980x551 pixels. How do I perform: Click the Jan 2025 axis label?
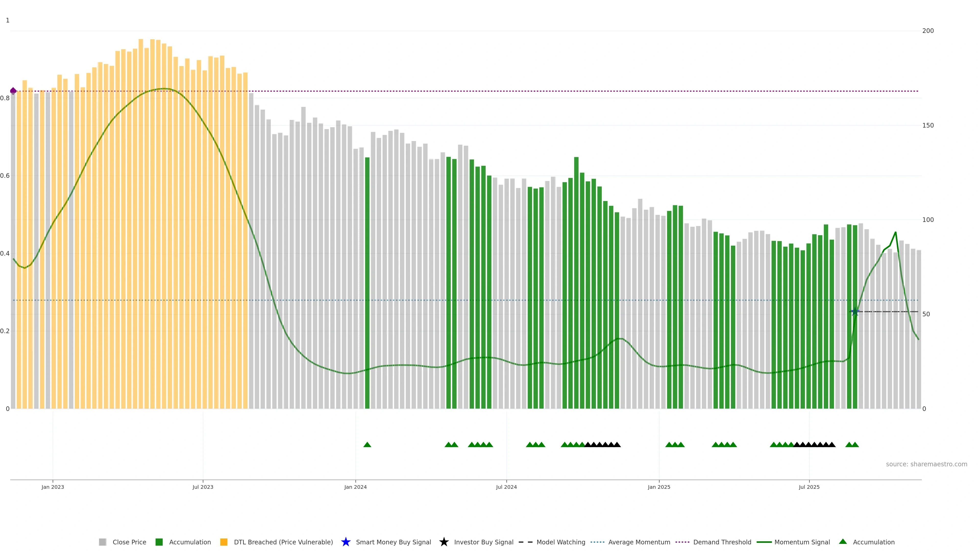(x=659, y=487)
